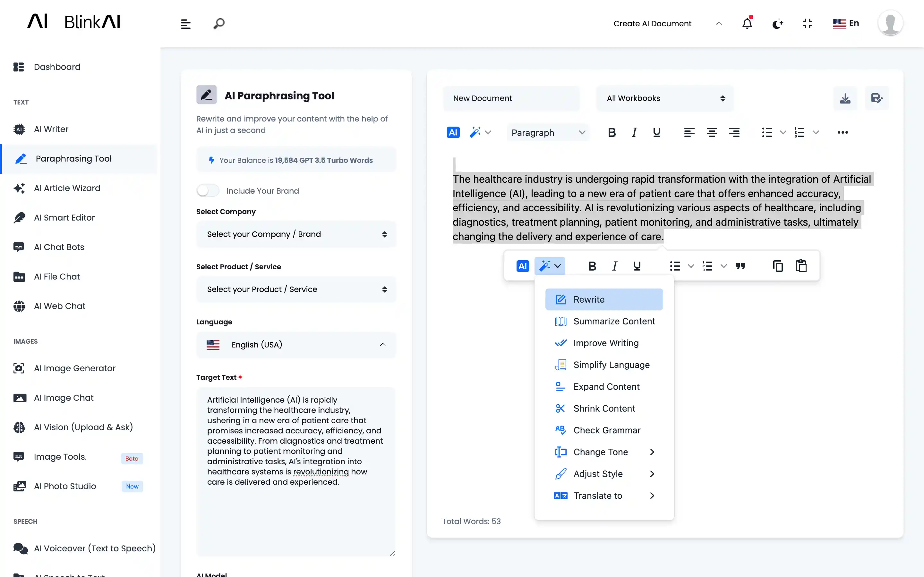Toggle italic in the floating toolbar

tap(614, 266)
